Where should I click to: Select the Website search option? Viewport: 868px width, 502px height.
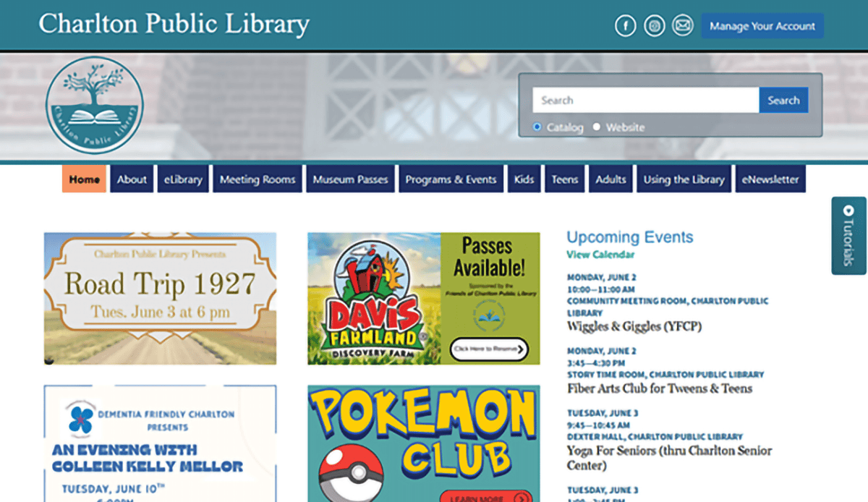tap(596, 126)
